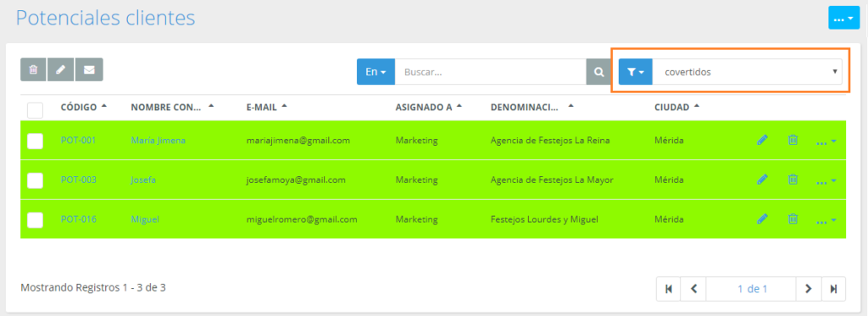This screenshot has height=316, width=868.
Task: Open more actions for POT-003 row
Action: click(x=826, y=181)
